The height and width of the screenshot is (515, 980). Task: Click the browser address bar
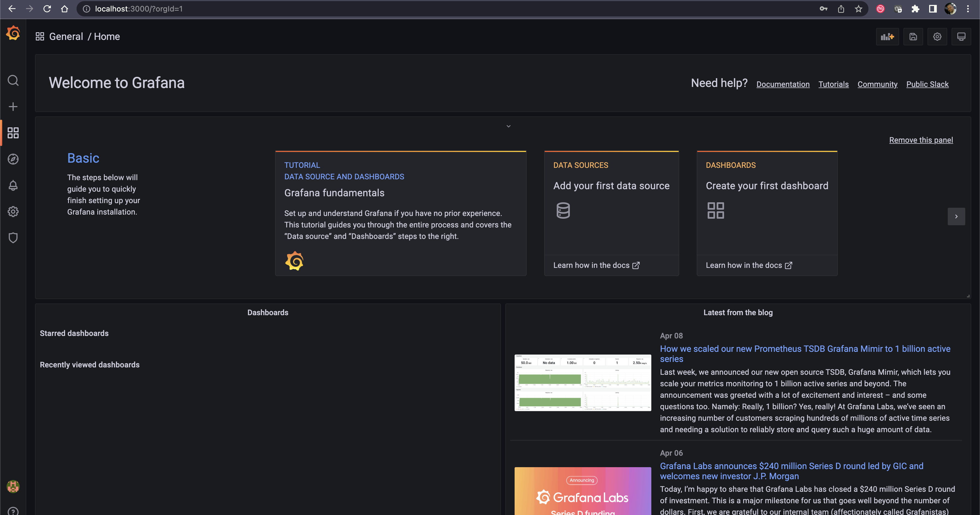(x=472, y=9)
